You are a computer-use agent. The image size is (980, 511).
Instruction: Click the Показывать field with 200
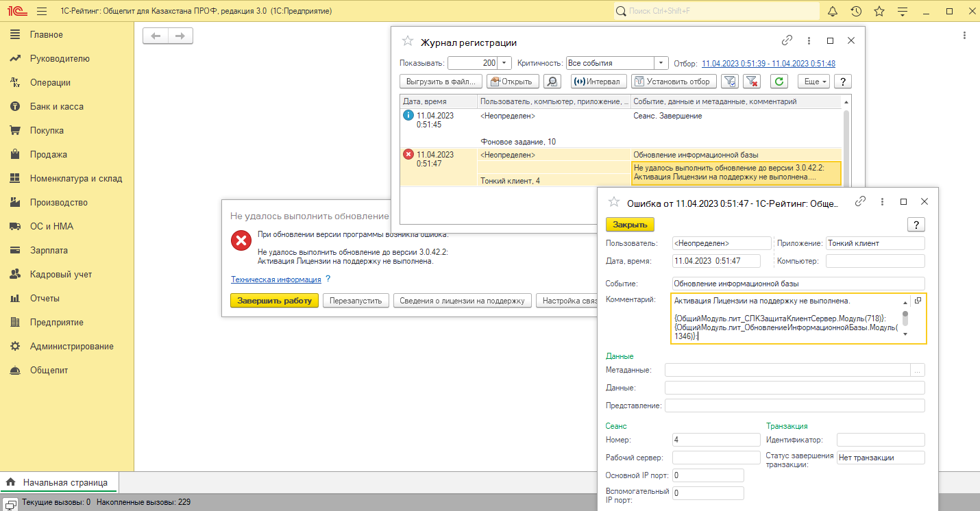coord(473,63)
